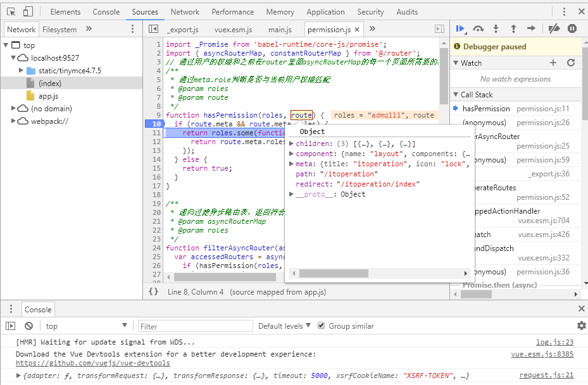Clear the console messages
The width and height of the screenshot is (588, 385).
point(28,325)
